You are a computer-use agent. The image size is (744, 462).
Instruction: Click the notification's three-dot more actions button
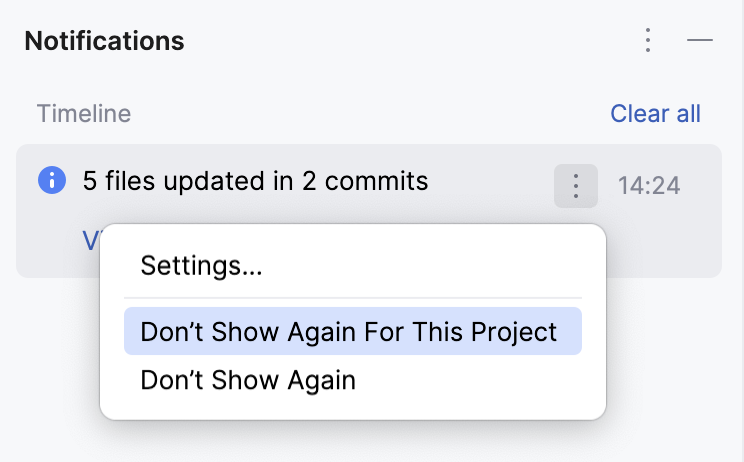point(575,186)
